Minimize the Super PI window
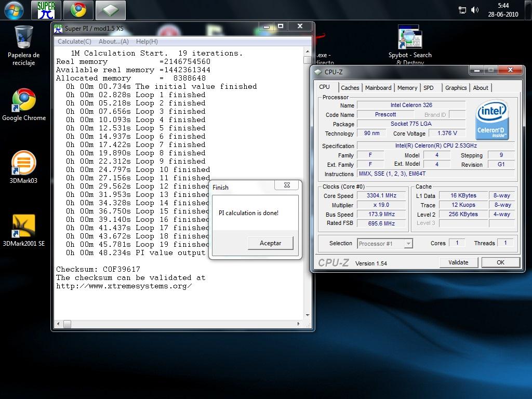The width and height of the screenshot is (532, 399). (267, 26)
